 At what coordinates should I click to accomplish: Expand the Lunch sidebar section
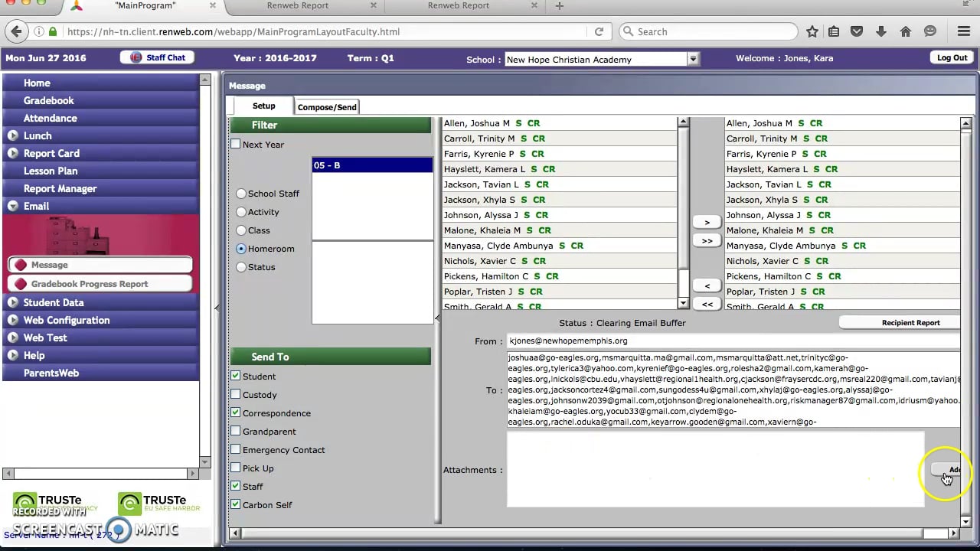click(13, 135)
